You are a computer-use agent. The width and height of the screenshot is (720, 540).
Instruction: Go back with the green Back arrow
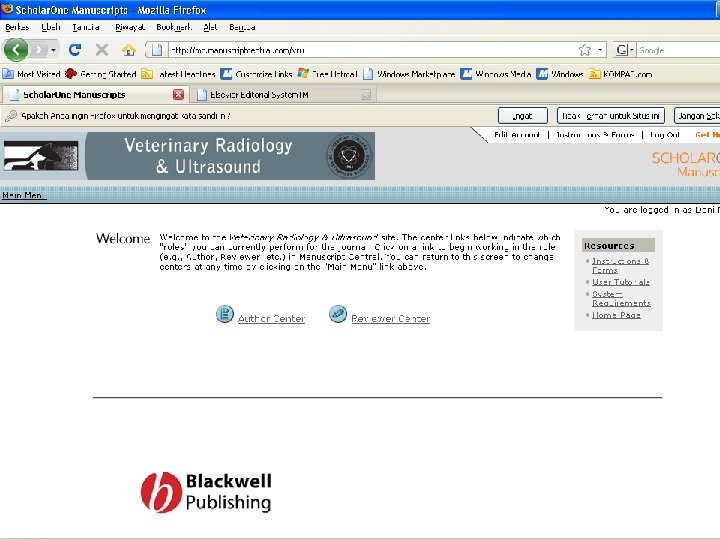[x=16, y=50]
